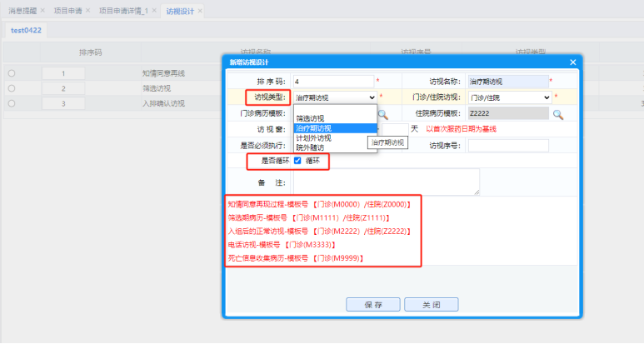This screenshot has height=344, width=644.
Task: Choose highlighted 治疗期访视 option in list
Action: click(x=335, y=128)
